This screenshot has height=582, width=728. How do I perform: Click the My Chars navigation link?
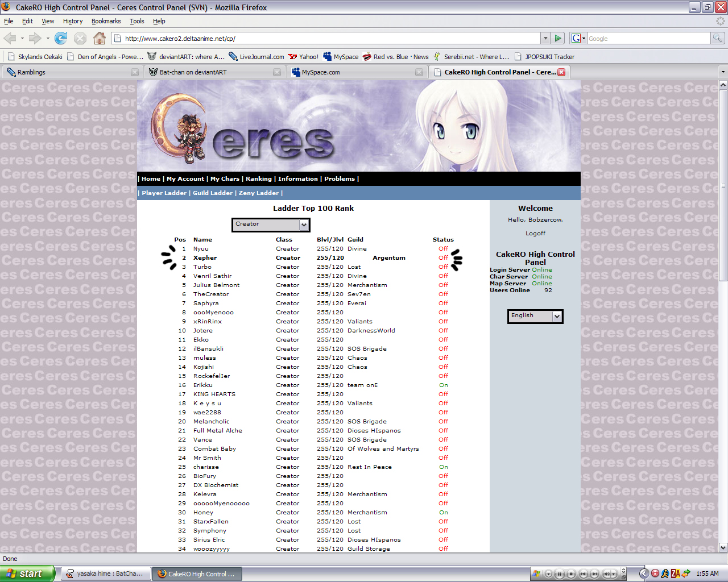pyautogui.click(x=225, y=179)
